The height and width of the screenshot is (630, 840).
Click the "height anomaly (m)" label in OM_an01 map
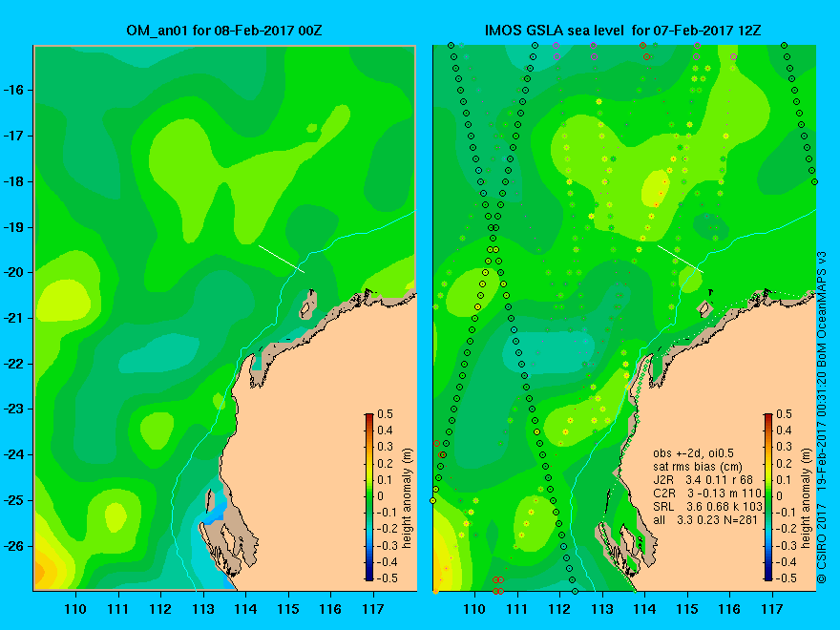pyautogui.click(x=408, y=498)
